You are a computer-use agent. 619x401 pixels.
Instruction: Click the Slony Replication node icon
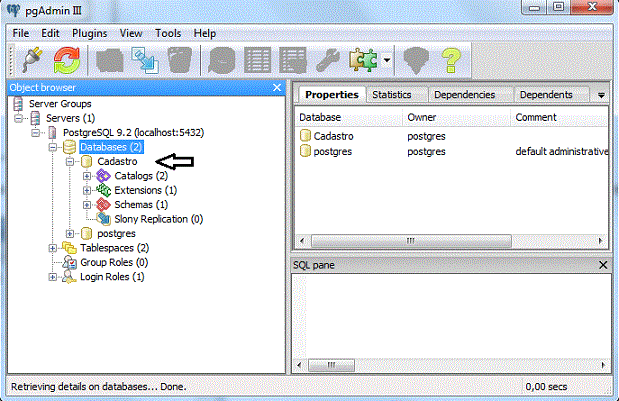point(103,219)
